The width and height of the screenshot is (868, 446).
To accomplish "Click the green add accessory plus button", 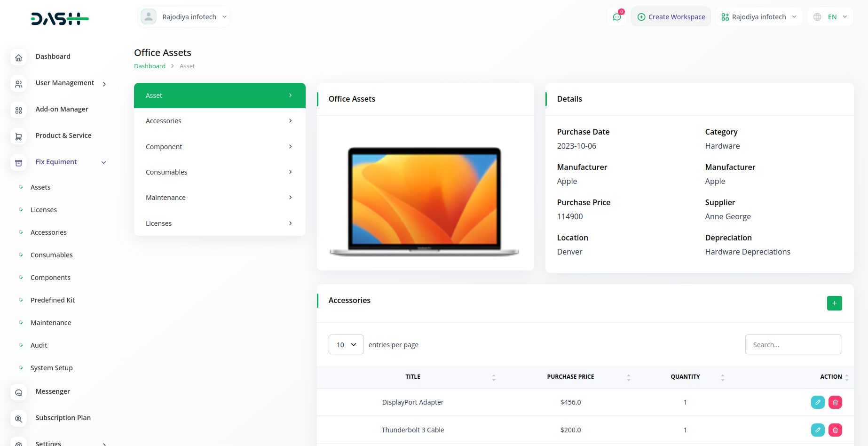I will pyautogui.click(x=834, y=303).
